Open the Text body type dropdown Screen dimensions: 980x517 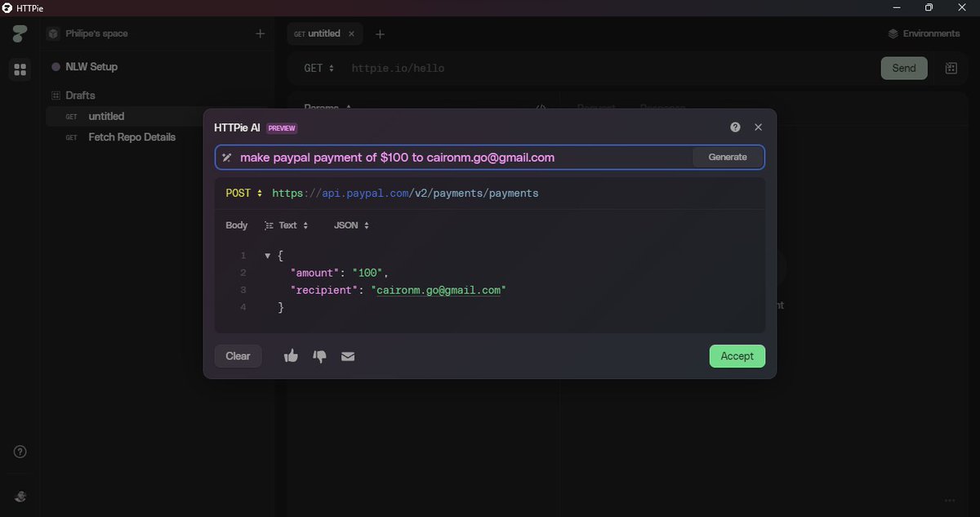pyautogui.click(x=287, y=225)
